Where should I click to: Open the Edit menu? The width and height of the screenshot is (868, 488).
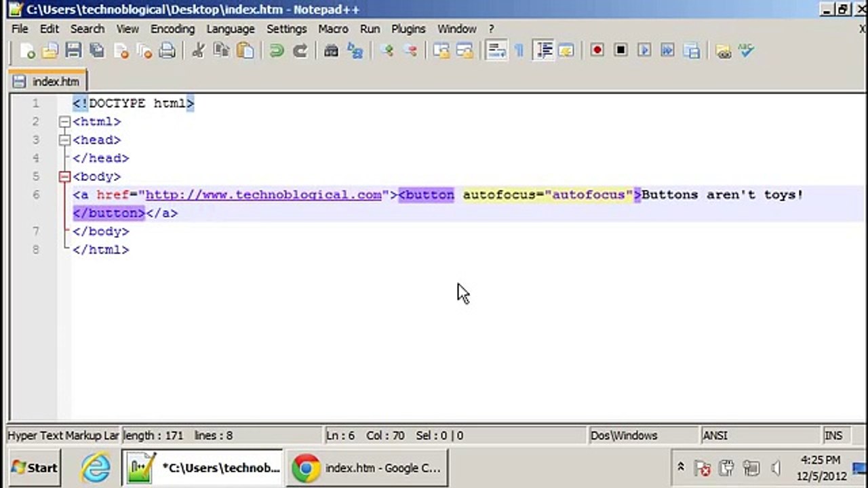tap(49, 29)
